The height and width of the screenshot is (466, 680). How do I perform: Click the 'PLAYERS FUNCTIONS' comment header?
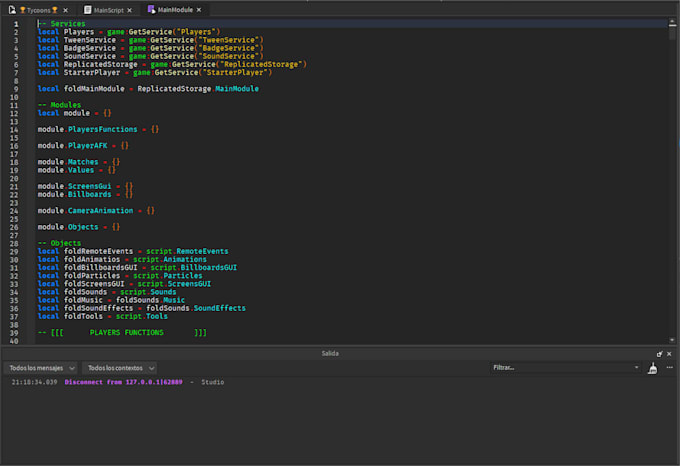(127, 332)
